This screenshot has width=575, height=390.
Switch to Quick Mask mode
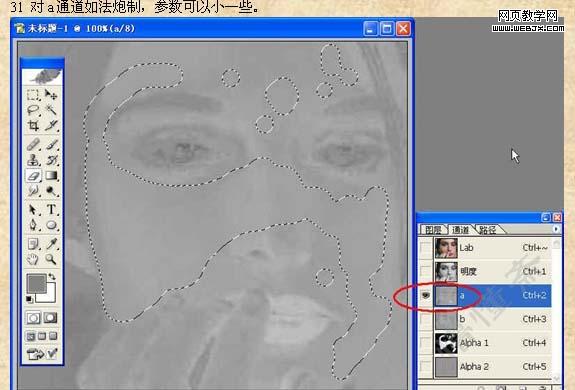click(x=51, y=318)
